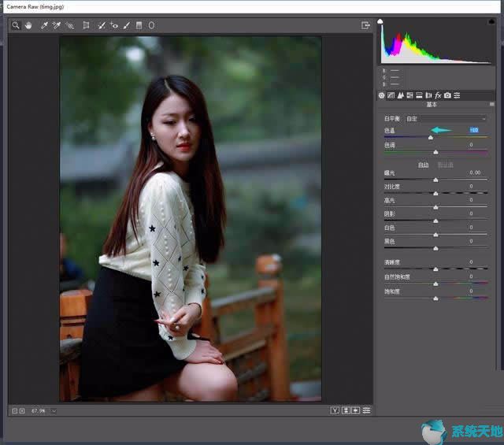
Task: Adjust the exposure slider handle
Action: click(435, 180)
